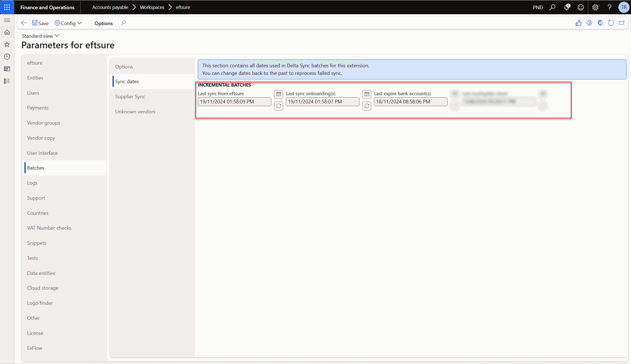Select the Options sub-tab
This screenshot has width=631, height=364.
tap(152, 66)
